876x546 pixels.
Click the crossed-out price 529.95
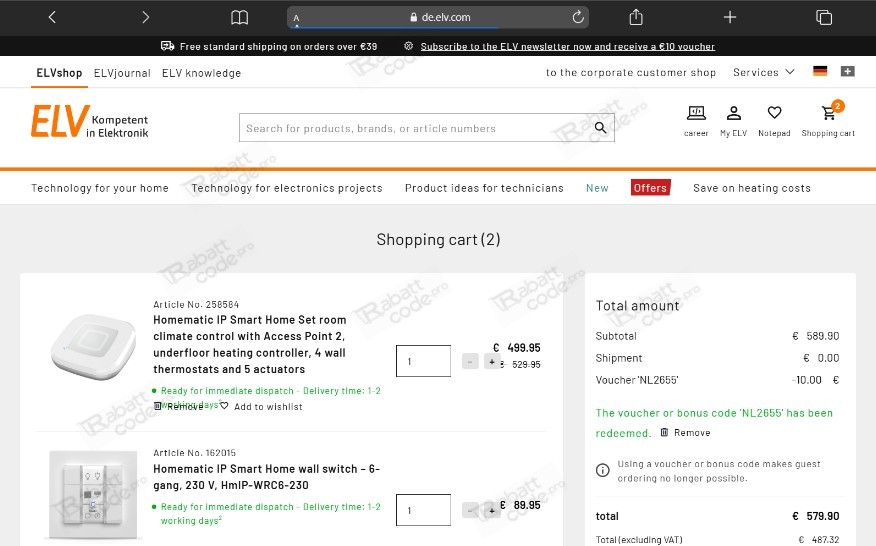click(520, 364)
